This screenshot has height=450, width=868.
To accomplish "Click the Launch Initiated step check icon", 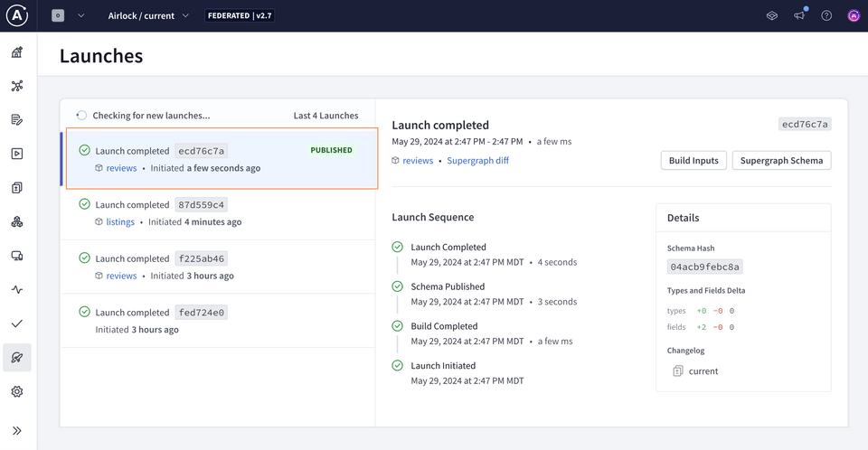I will (398, 365).
